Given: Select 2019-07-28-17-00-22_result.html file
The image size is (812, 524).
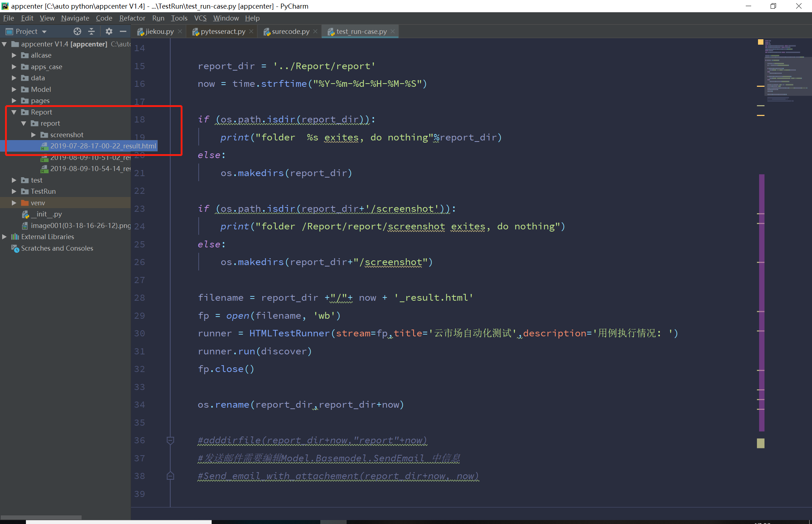Looking at the screenshot, I should [103, 146].
